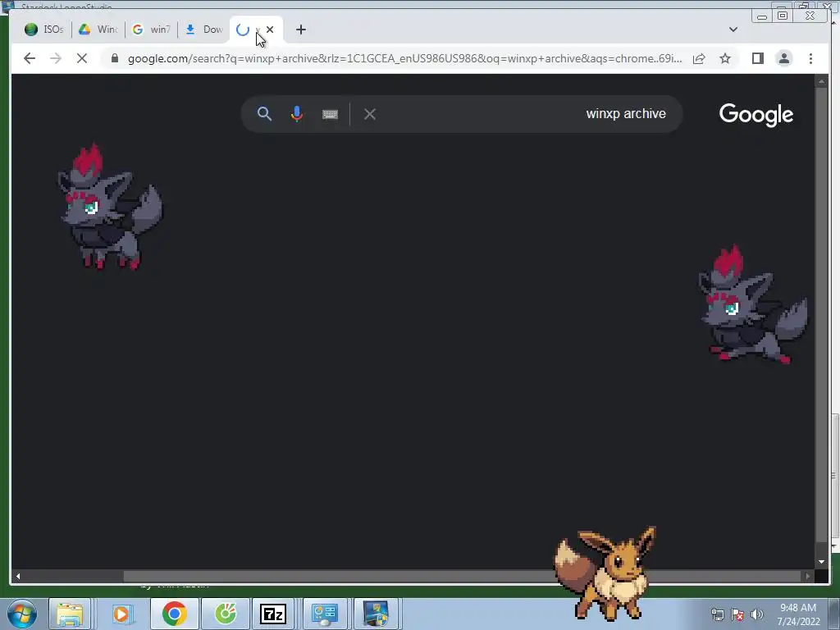Open Google Chrome taskbar icon
Image resolution: width=840 pixels, height=630 pixels.
pyautogui.click(x=175, y=614)
